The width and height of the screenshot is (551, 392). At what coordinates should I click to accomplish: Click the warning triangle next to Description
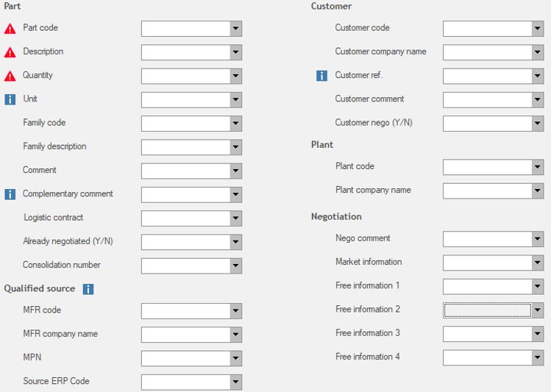[x=10, y=52]
